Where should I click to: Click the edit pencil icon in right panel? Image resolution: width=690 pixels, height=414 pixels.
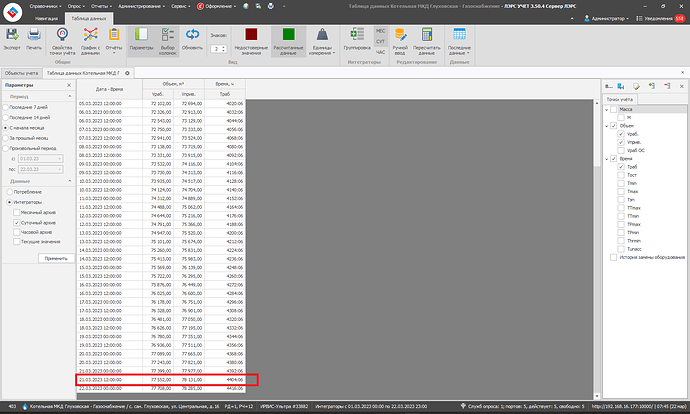(x=636, y=86)
